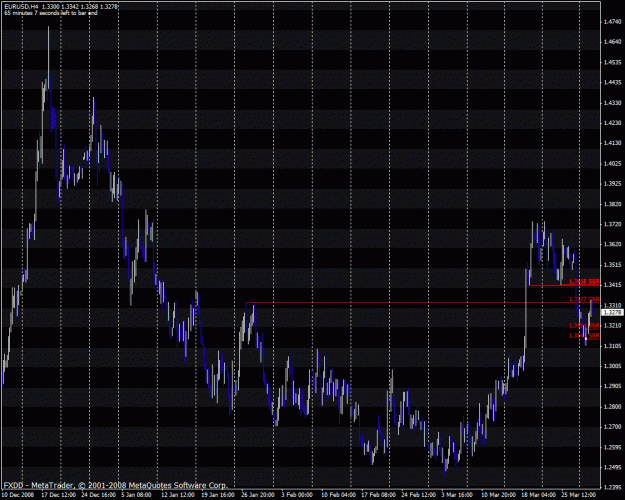Click the 1.4740 price axis label
Viewport: 625px width, 500px height.
[613, 22]
